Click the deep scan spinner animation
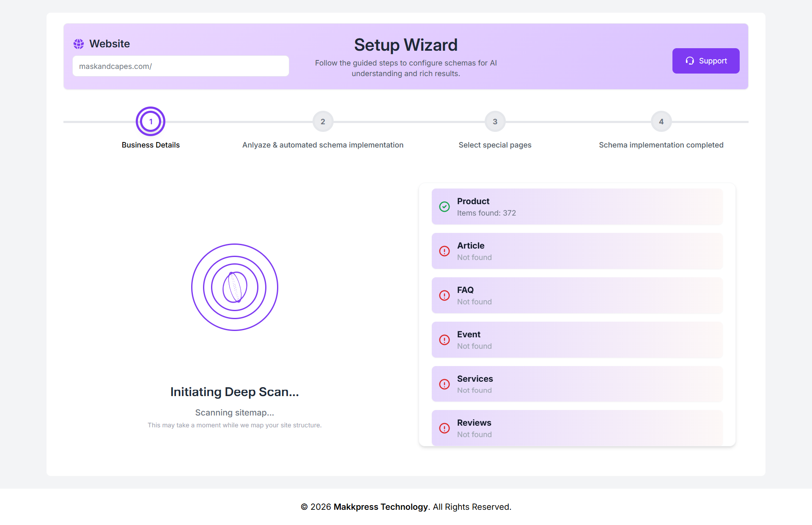Screen dimensions: 812x525 click(235, 287)
